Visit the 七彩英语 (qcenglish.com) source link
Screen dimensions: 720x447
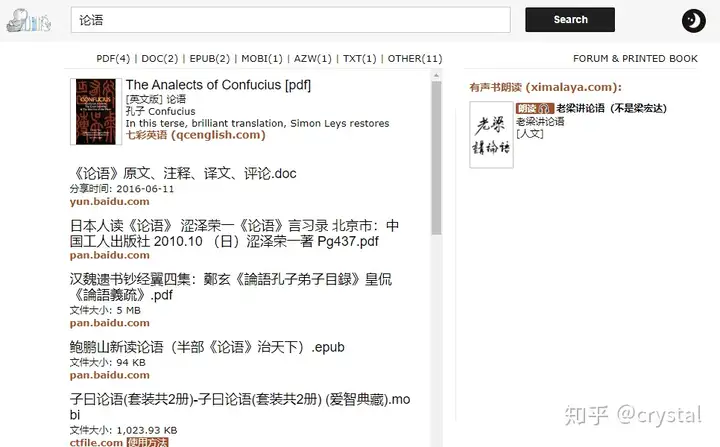click(x=196, y=135)
